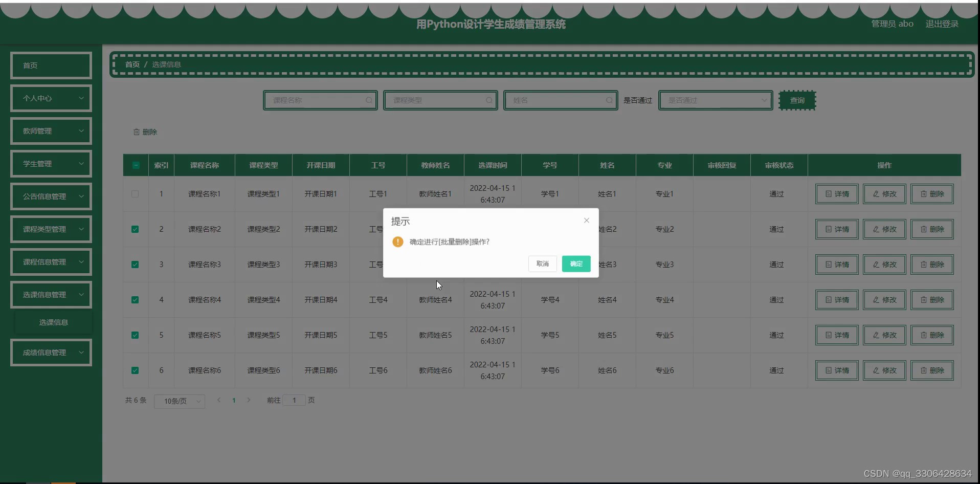Uncheck the checkbox for row 3

pos(135,265)
